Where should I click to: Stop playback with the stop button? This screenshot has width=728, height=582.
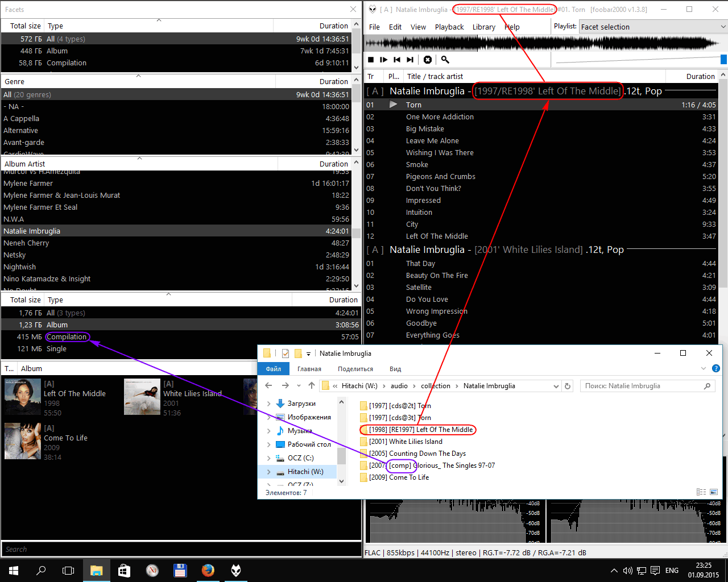coord(371,60)
